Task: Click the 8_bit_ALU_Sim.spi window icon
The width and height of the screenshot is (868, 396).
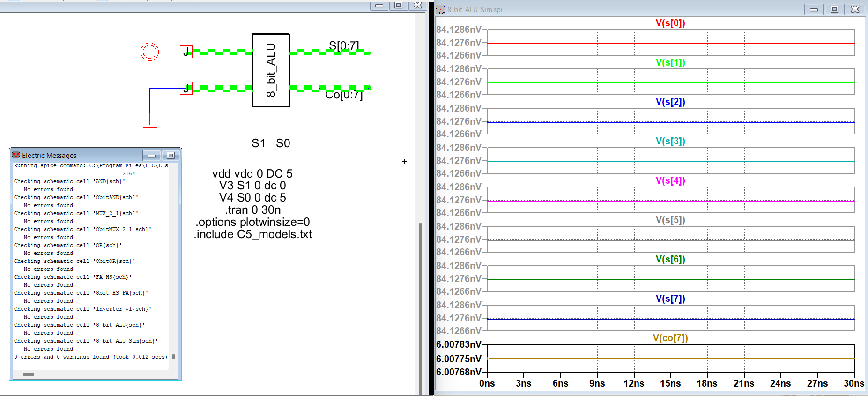Action: pos(441,9)
